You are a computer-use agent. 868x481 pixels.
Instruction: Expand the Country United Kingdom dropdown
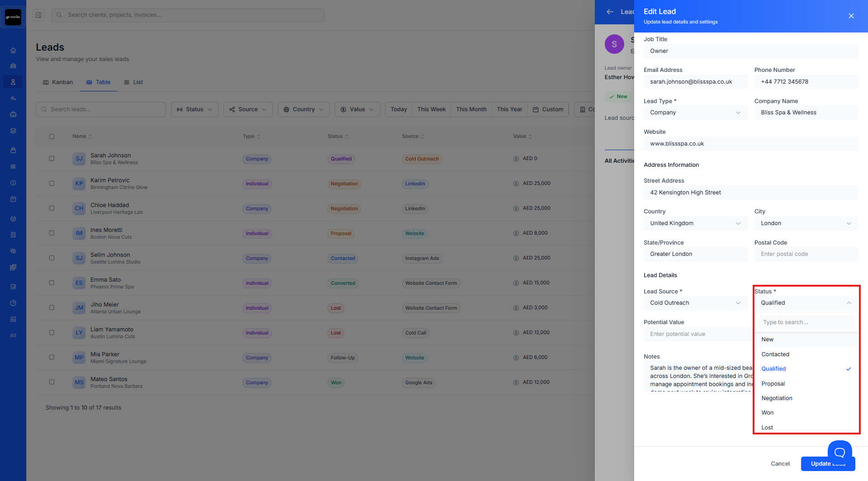695,223
